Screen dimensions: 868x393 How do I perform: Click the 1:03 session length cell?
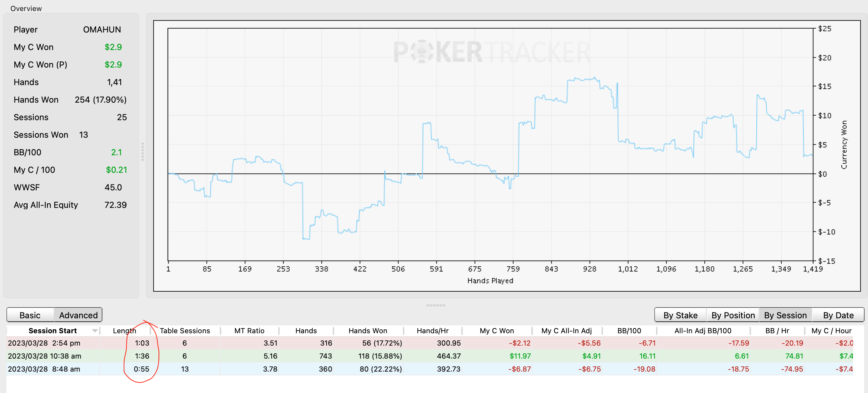tap(142, 343)
